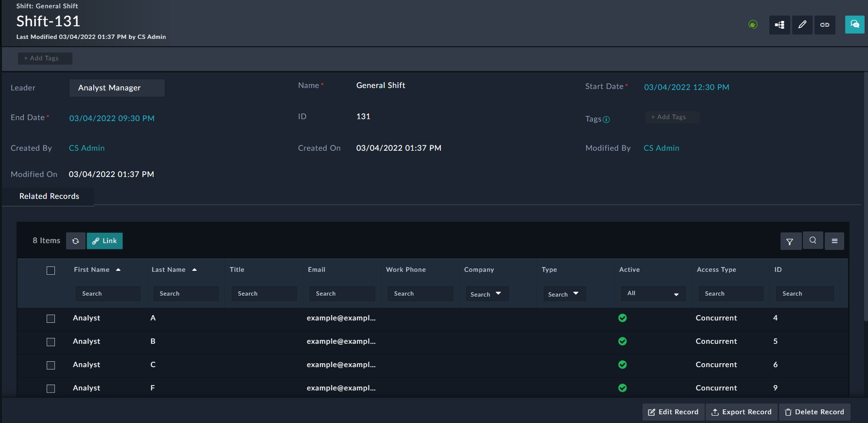The image size is (868, 423).
Task: Open the Type column Search dropdown
Action: tap(564, 294)
